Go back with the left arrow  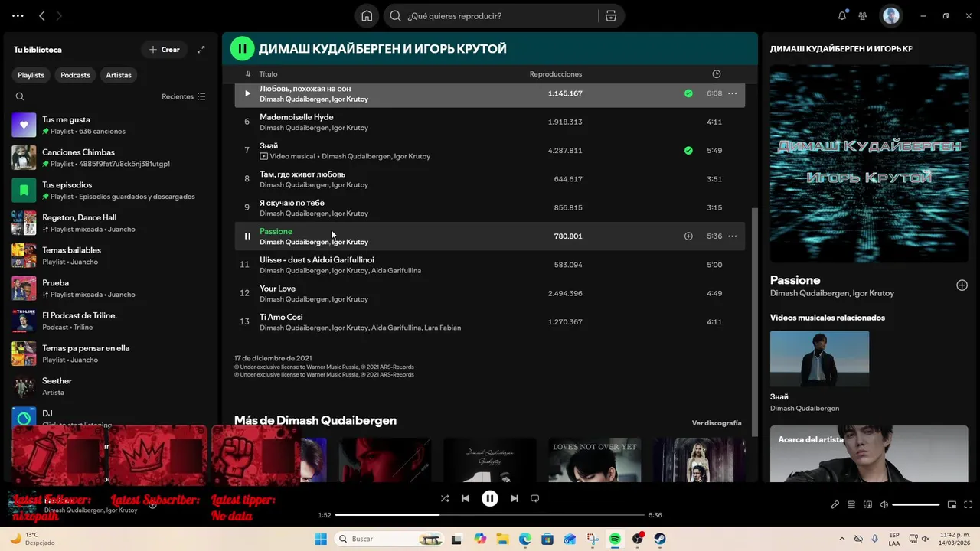pos(42,15)
